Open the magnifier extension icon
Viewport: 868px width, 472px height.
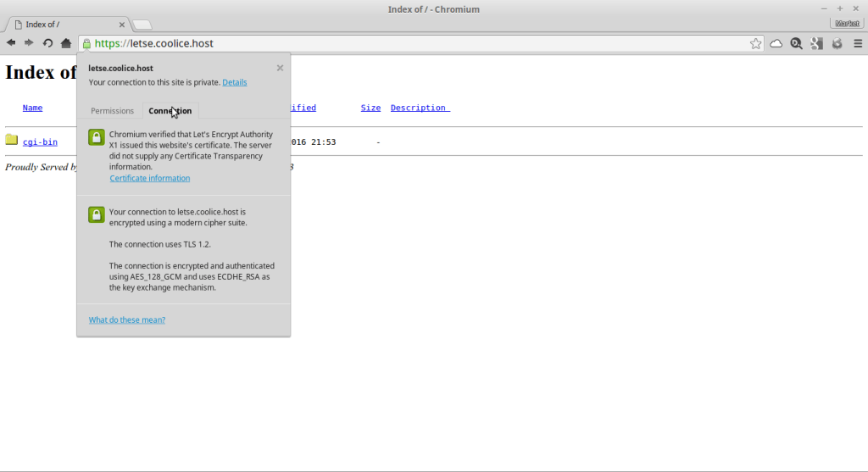tap(796, 44)
